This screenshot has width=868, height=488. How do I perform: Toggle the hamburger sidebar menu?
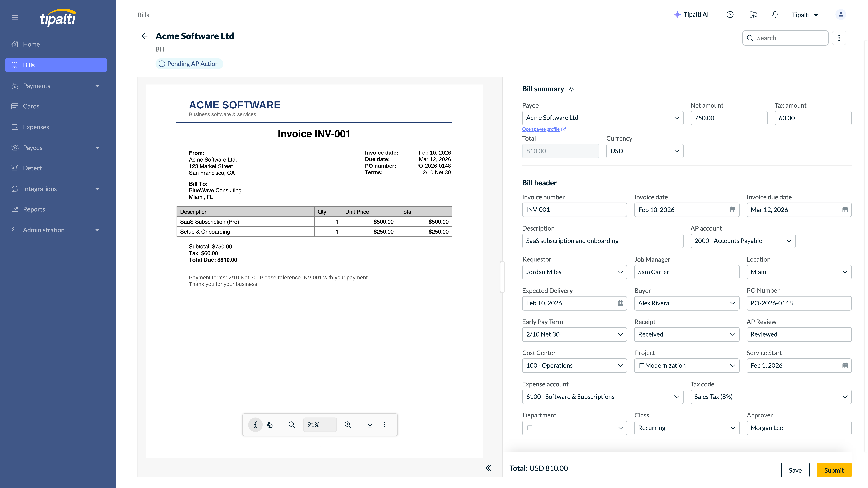[15, 18]
